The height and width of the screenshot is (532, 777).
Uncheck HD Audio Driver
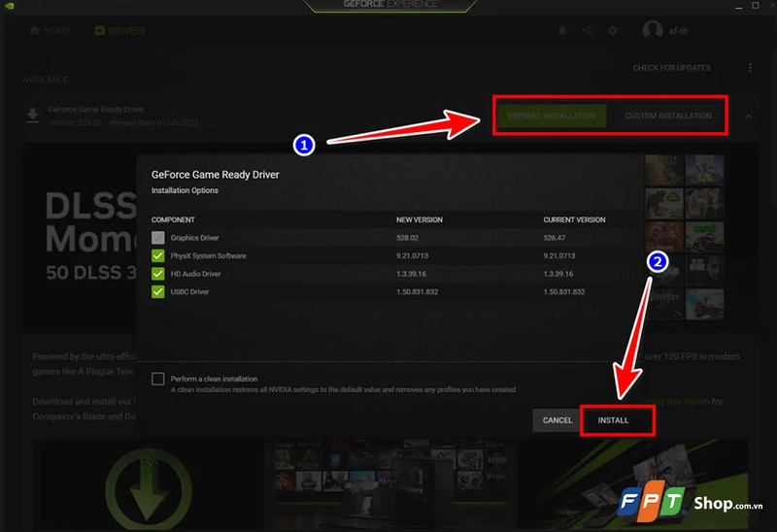158,274
